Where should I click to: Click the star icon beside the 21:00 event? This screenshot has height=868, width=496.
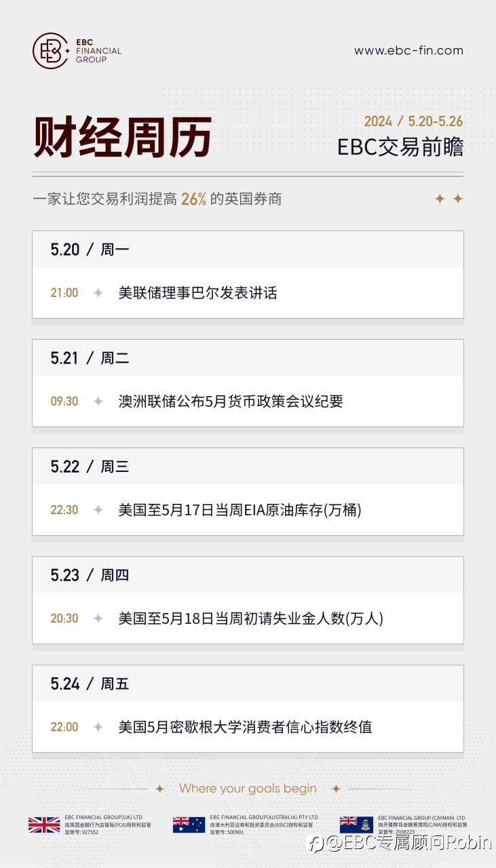pyautogui.click(x=98, y=293)
